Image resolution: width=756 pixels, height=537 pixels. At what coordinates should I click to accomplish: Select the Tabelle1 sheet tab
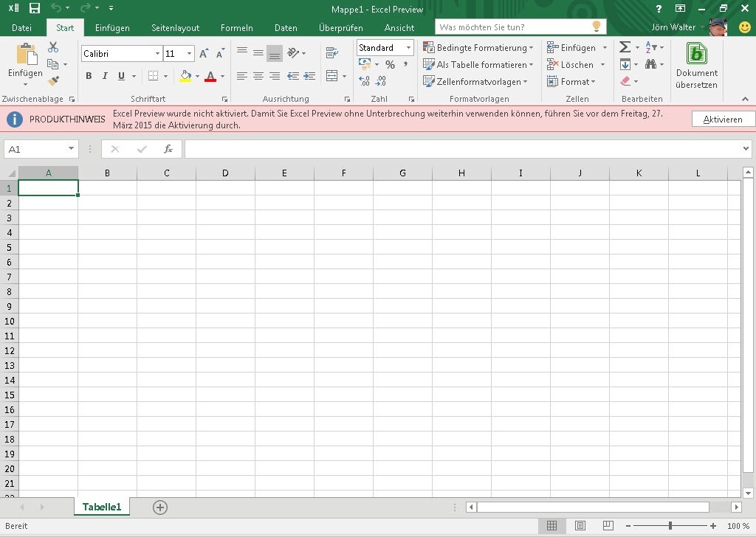click(x=102, y=507)
